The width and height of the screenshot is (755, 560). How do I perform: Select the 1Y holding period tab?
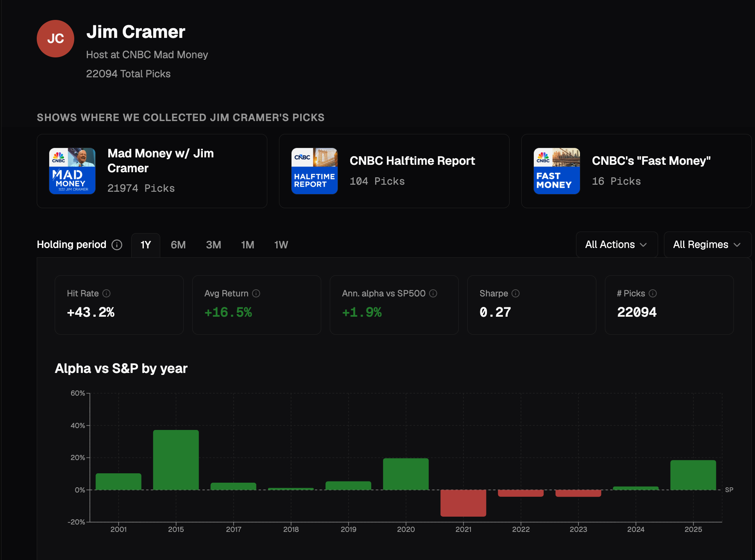click(146, 245)
